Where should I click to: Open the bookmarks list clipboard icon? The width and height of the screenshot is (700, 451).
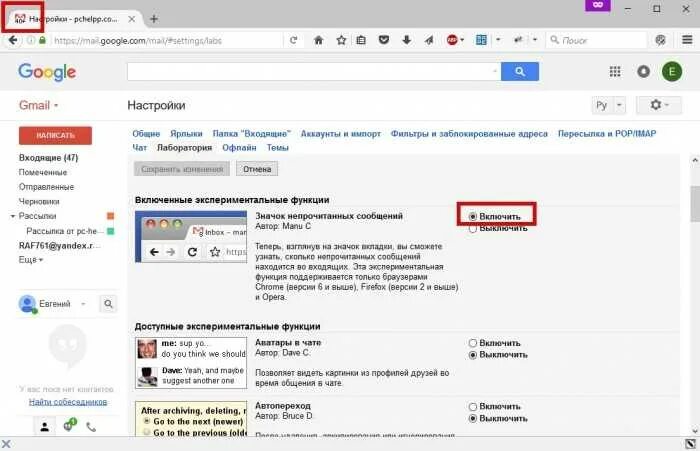[x=361, y=40]
